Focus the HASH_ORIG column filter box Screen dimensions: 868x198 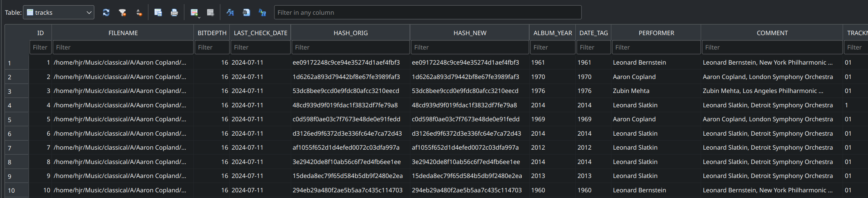click(351, 47)
